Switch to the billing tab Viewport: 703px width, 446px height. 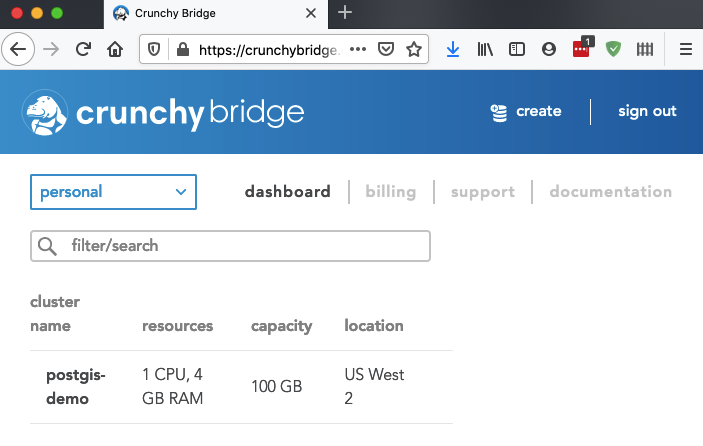pos(391,192)
